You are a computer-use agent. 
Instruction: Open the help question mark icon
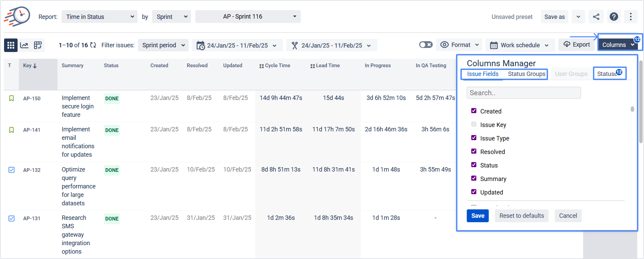click(614, 17)
